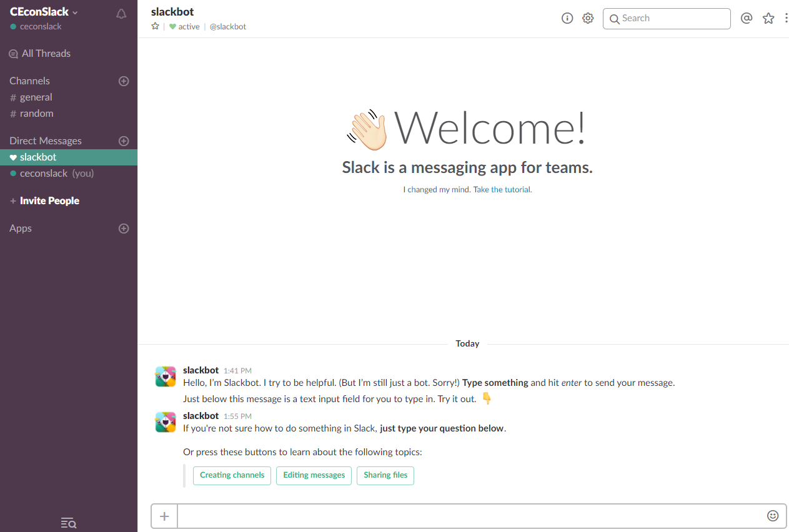Click the 1:41 PM message timestamp
The height and width of the screenshot is (532, 789).
(237, 371)
